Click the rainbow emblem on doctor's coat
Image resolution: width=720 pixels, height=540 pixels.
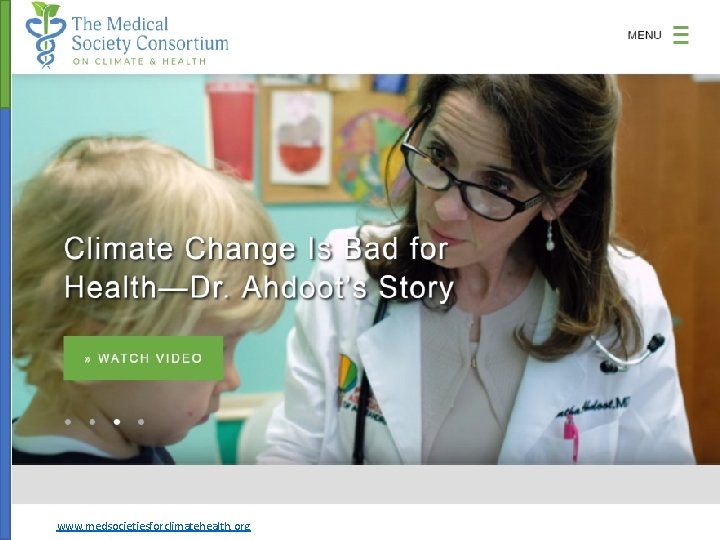(348, 373)
